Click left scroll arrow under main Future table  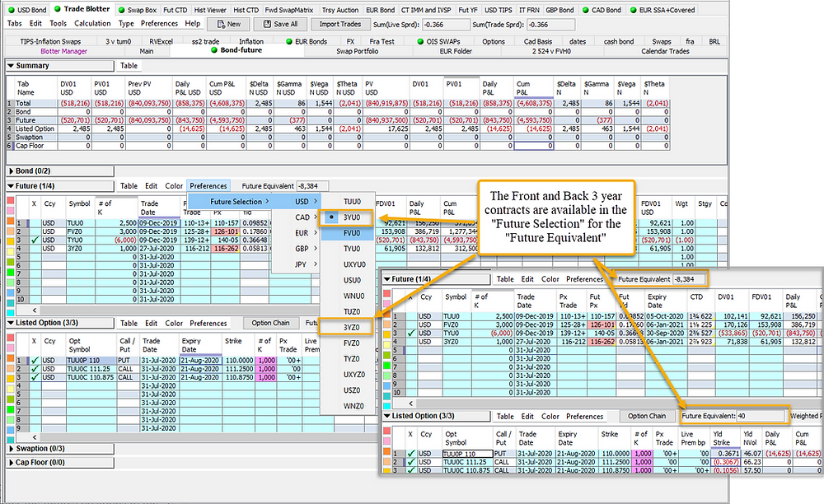click(35, 310)
